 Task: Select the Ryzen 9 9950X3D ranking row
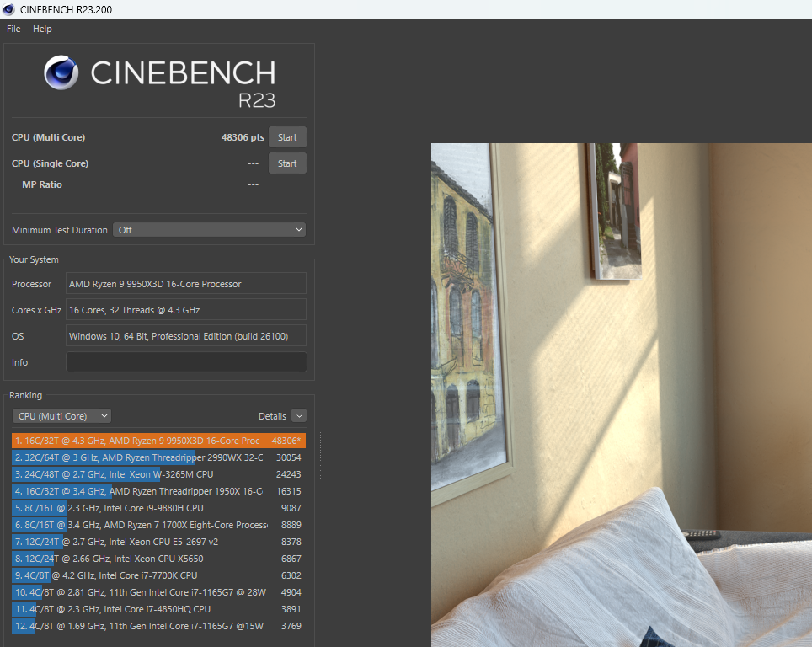tap(158, 441)
